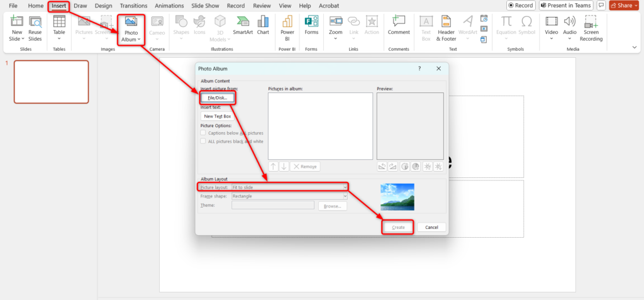Expand the Picture layout dropdown

coord(345,187)
